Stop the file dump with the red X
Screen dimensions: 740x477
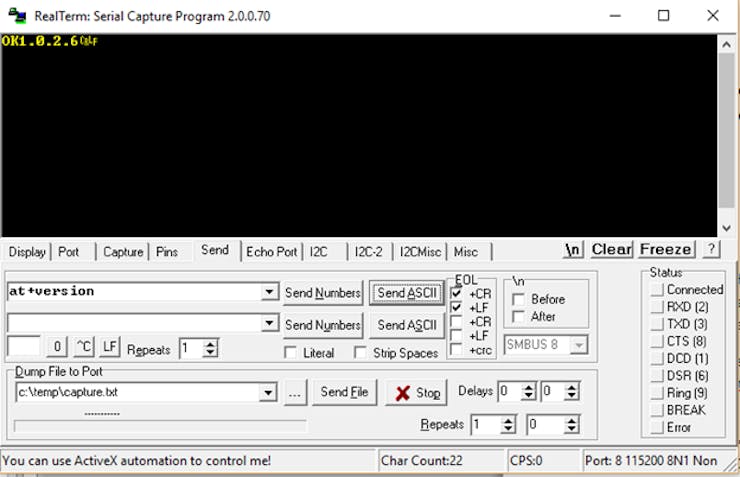[x=416, y=393]
